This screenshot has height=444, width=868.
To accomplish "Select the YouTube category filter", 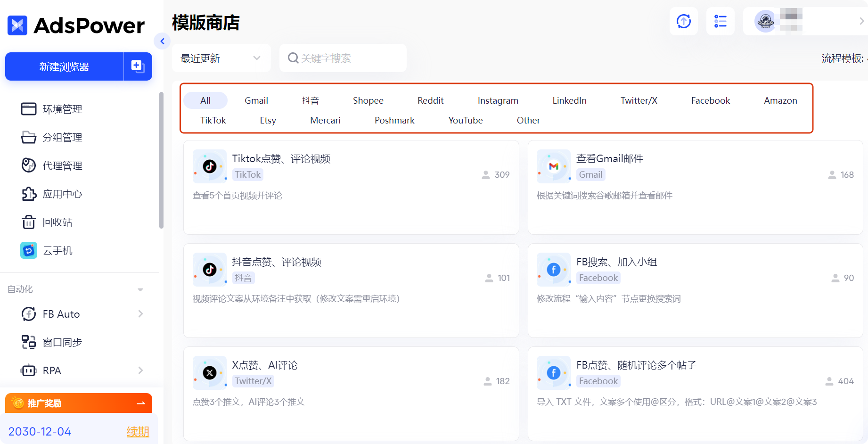I will point(465,120).
